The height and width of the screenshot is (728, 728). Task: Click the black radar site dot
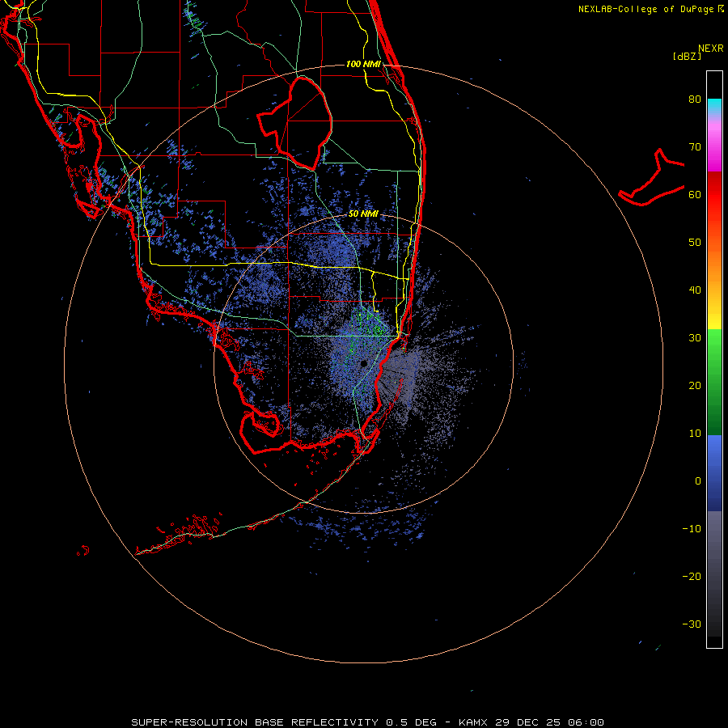[363, 363]
